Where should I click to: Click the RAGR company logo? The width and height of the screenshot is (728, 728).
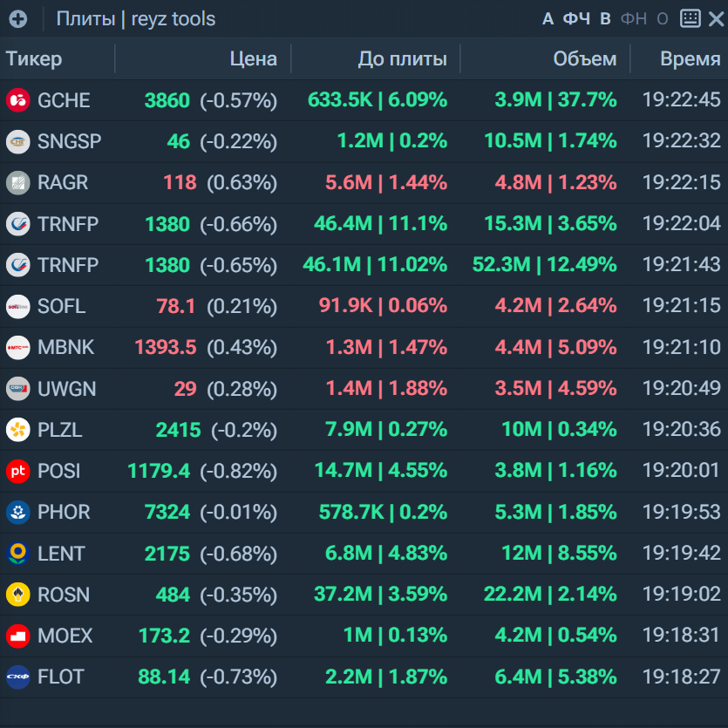point(18,182)
